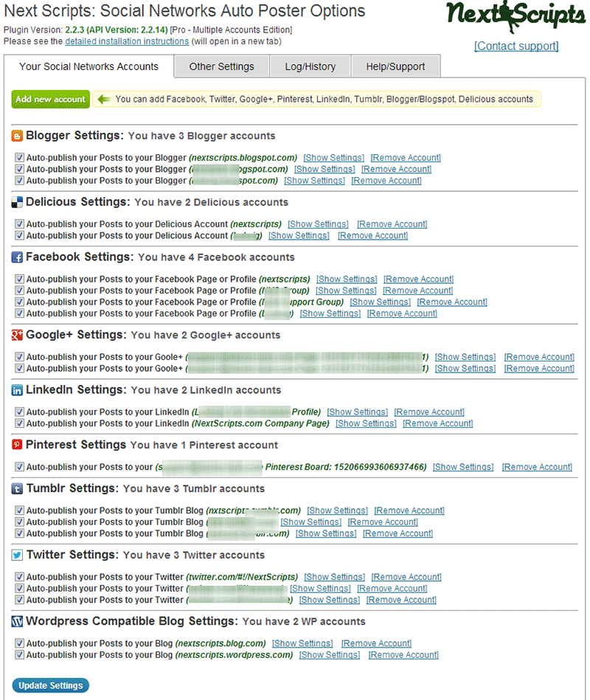Viewport: 590px width, 700px height.
Task: Show Settings for nextscripts.blogspot.com Blogger account
Action: click(x=334, y=158)
